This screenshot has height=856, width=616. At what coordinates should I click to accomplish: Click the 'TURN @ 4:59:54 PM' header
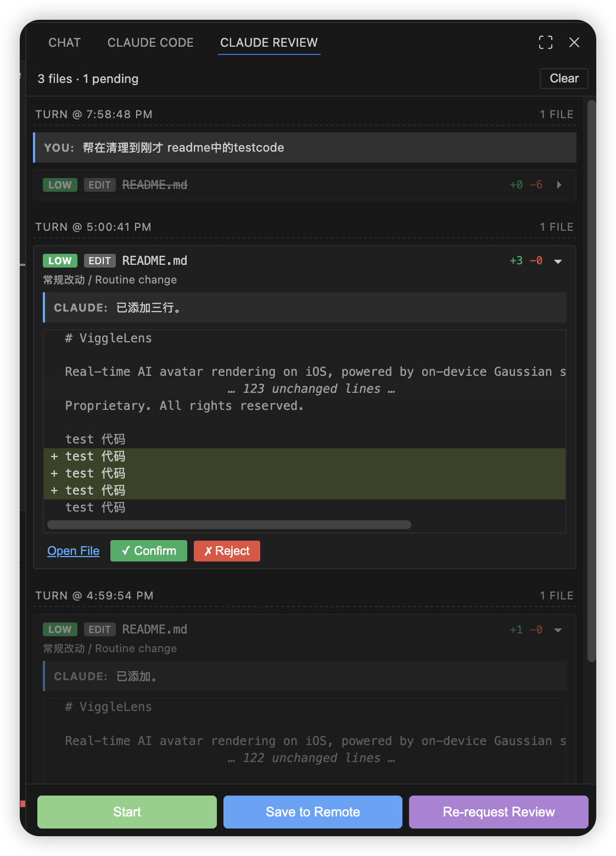(94, 596)
